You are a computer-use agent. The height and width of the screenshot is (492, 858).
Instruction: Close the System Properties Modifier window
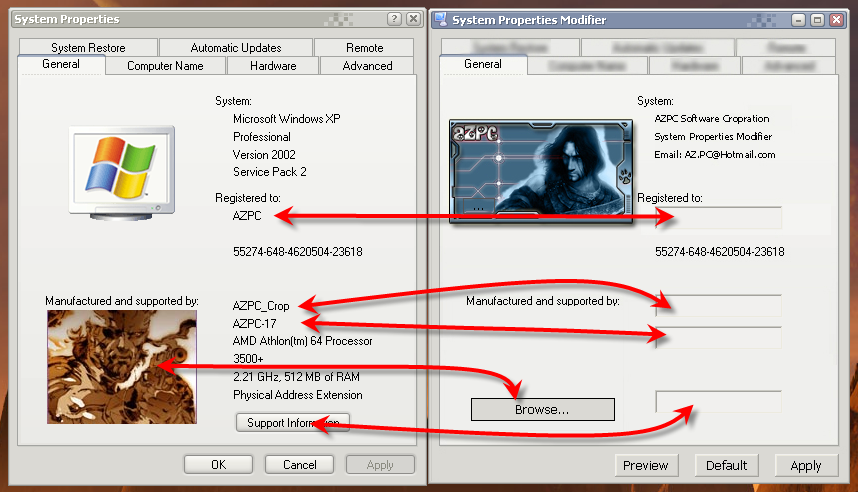[x=836, y=19]
